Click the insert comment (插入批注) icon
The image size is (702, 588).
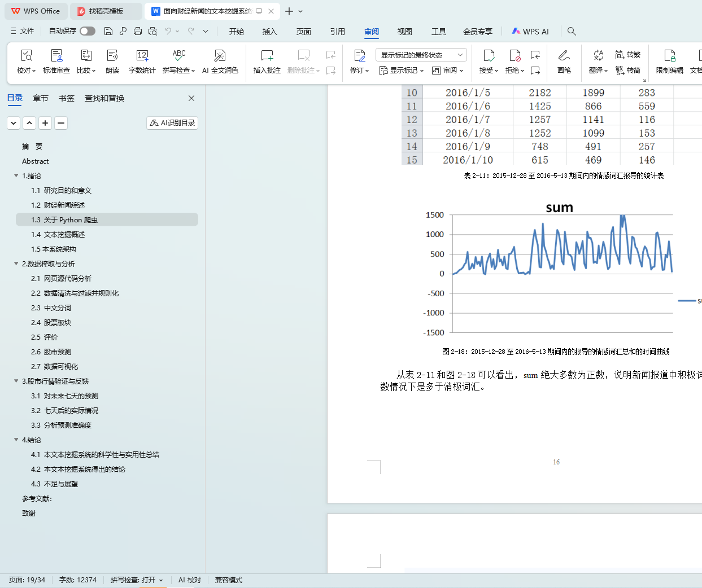tap(267, 56)
